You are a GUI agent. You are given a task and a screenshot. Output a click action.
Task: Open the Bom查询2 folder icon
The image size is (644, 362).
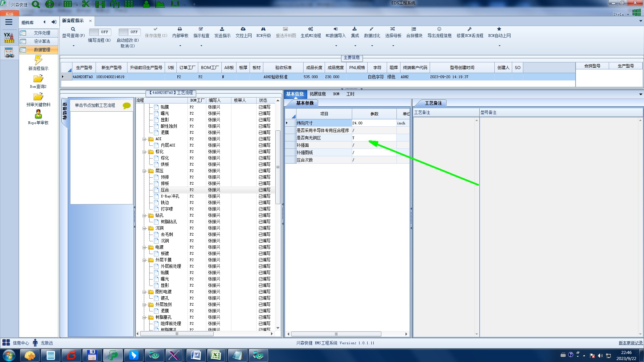coord(38,79)
